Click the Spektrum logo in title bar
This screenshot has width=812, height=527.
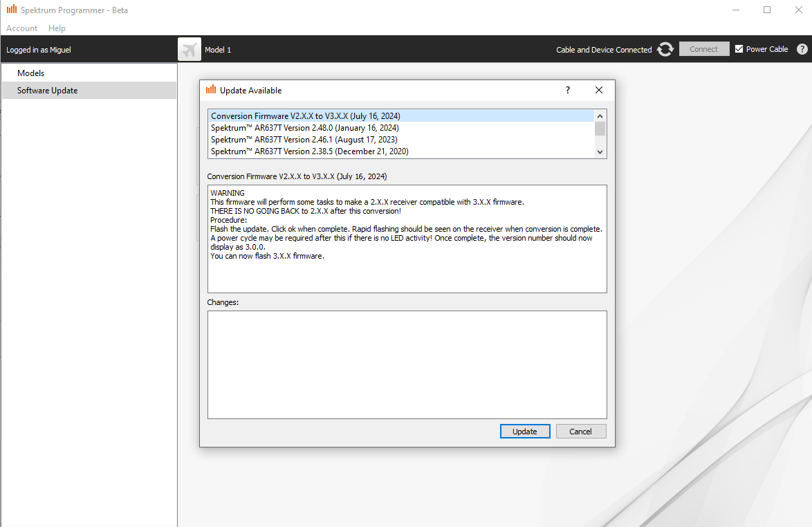tap(12, 10)
